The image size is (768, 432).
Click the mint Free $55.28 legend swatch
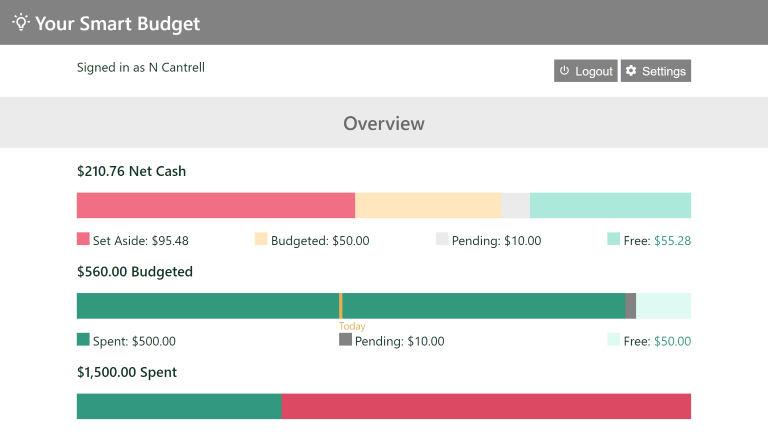613,240
